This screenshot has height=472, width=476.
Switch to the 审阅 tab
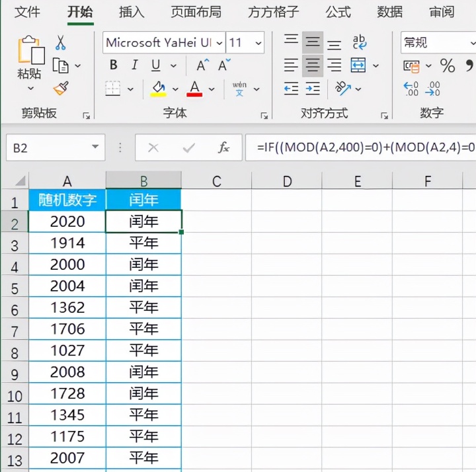(442, 12)
